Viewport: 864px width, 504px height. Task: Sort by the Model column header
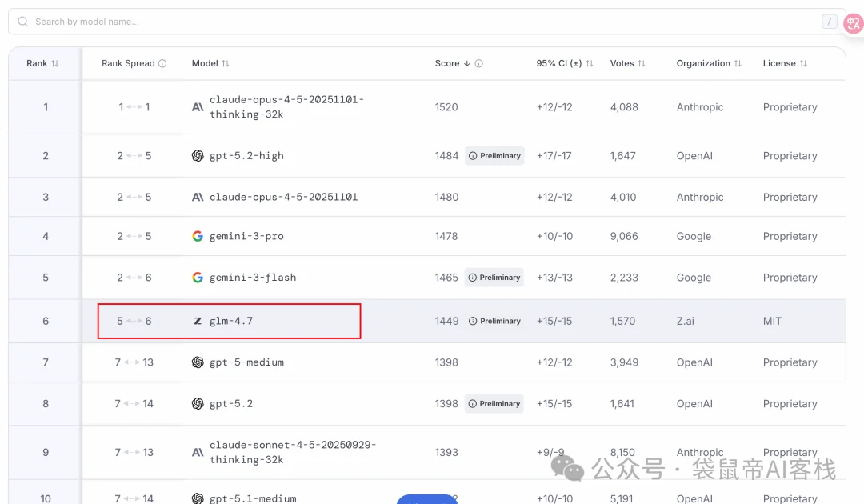tap(210, 63)
